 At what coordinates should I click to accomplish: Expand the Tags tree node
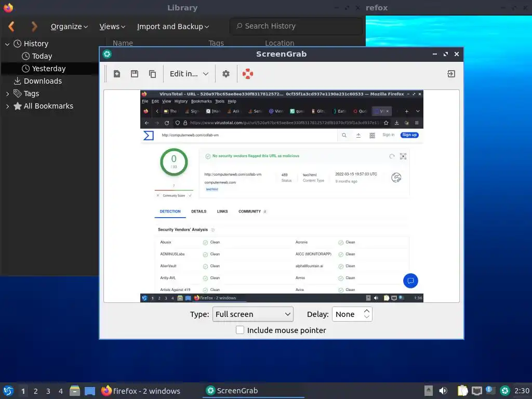7,94
